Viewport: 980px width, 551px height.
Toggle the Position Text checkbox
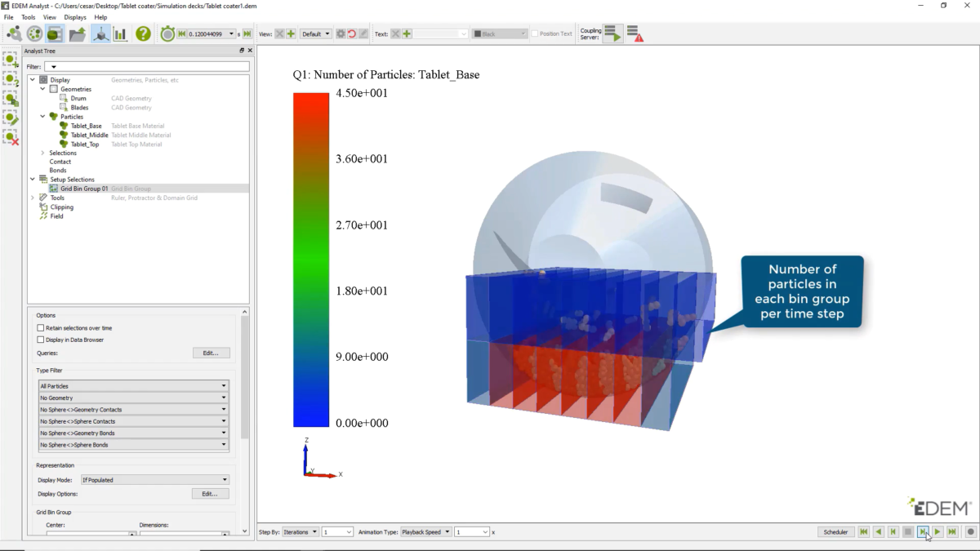pos(535,34)
